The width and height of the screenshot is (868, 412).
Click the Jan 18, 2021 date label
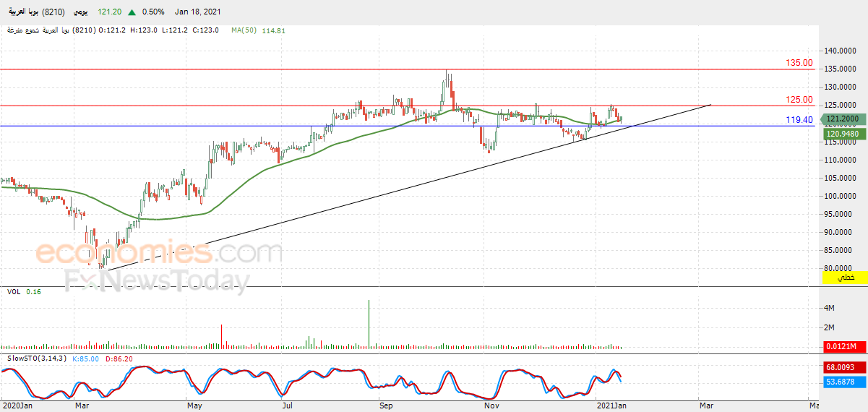click(198, 12)
